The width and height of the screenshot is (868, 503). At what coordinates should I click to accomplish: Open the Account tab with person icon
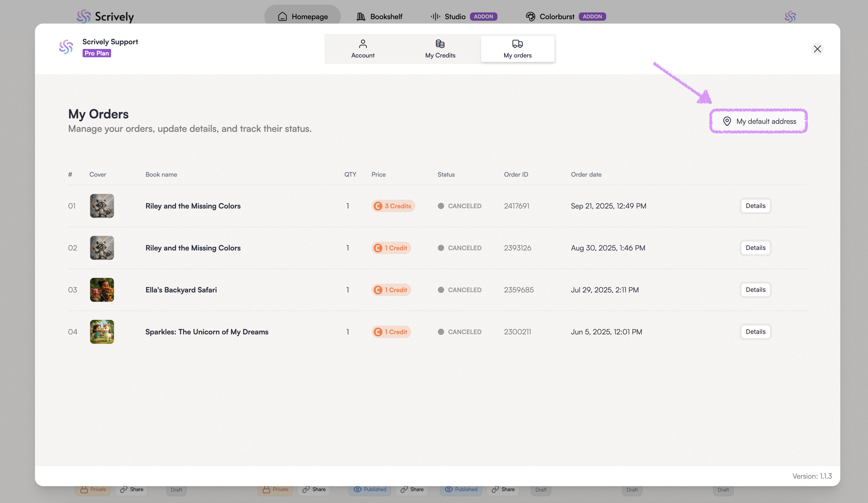pos(363,49)
